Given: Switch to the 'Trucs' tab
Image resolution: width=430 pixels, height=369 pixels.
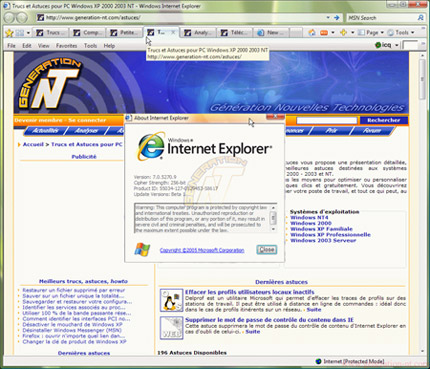Looking at the screenshot, I should click(x=51, y=33).
